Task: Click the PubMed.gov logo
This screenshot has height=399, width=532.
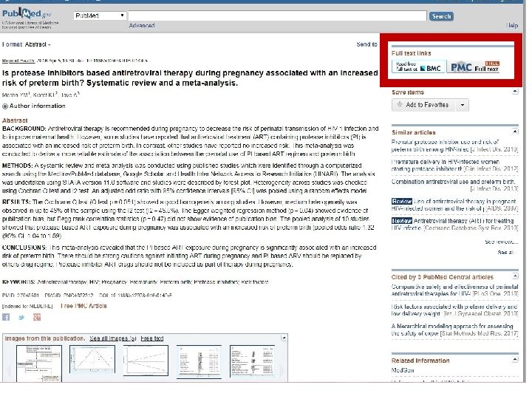Action: tap(27, 14)
